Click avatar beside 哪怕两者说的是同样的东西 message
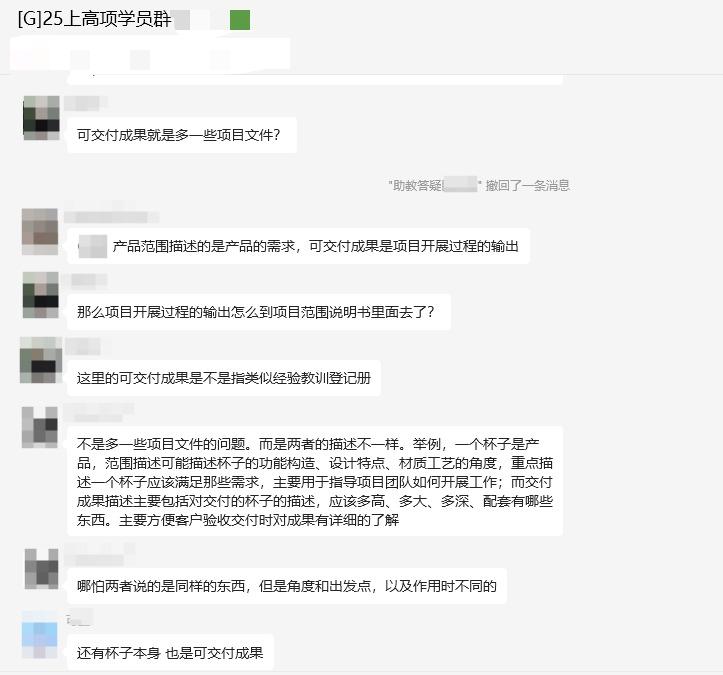The width and height of the screenshot is (723, 675). pos(41,568)
